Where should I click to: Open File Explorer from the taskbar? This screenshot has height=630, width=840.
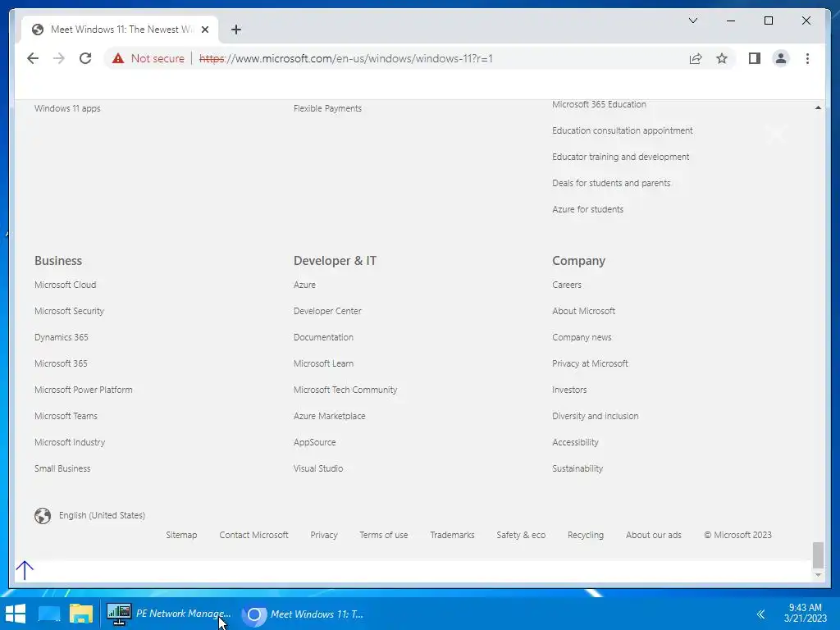coord(81,614)
